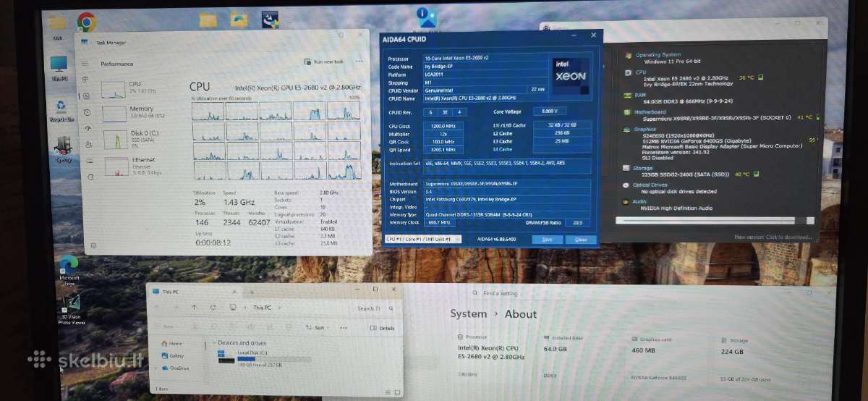Click the RAM heading in Speccy
Viewport: 868px width, 401px height.
[x=641, y=94]
